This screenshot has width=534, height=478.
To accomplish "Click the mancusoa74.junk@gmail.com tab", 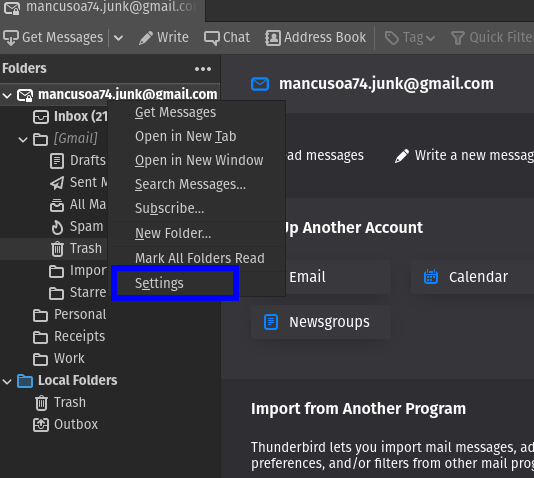I will coord(102,7).
